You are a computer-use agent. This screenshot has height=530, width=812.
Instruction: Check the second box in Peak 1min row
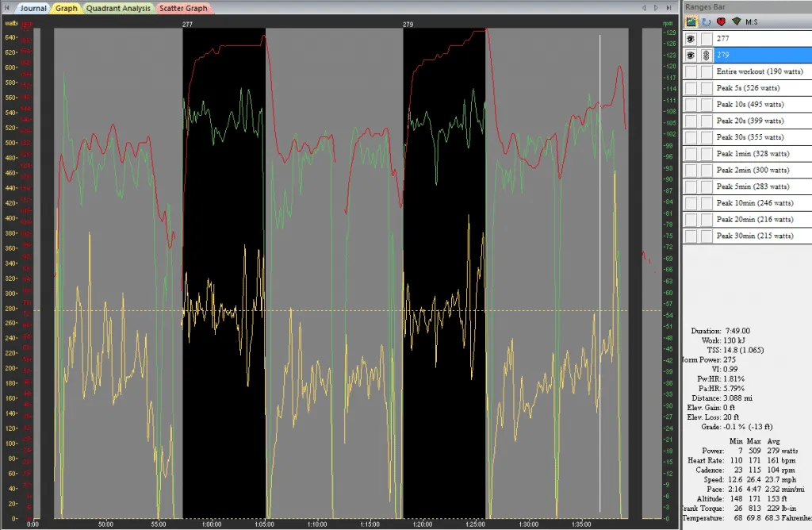[x=706, y=154]
